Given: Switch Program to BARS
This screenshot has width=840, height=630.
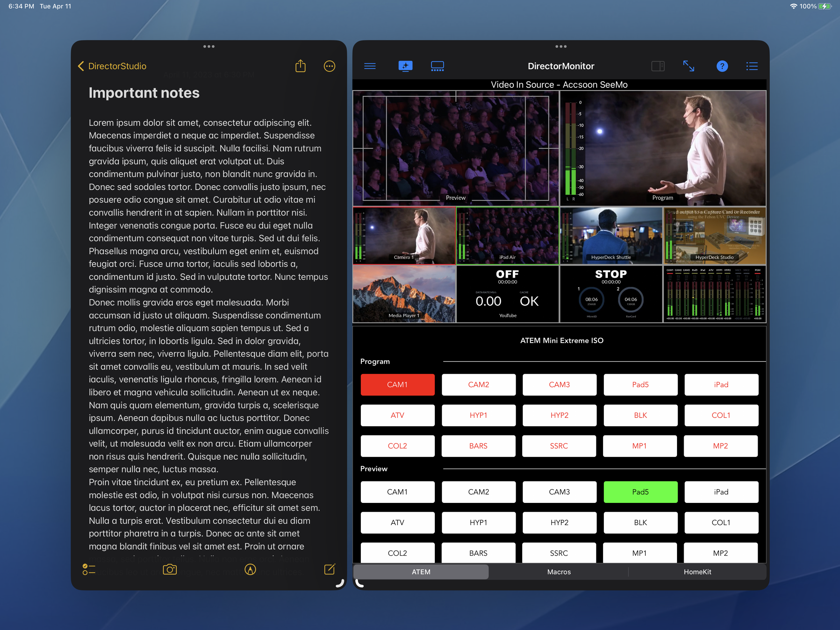Looking at the screenshot, I should click(x=478, y=446).
